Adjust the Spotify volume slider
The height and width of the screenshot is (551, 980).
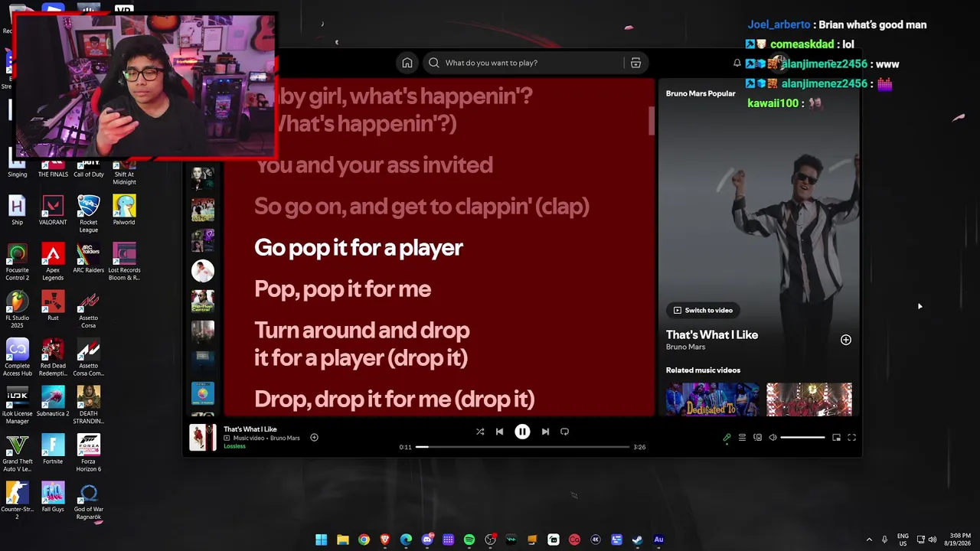coord(802,438)
